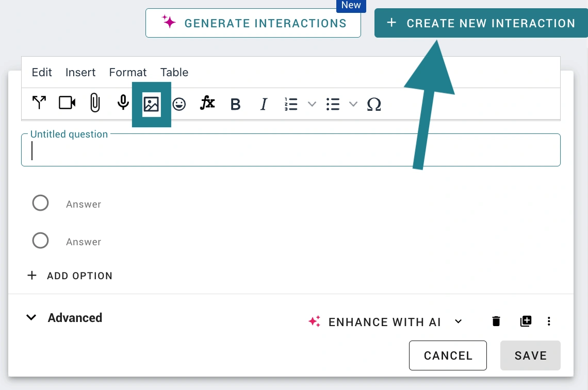
Task: Open the Table menu
Action: click(174, 72)
